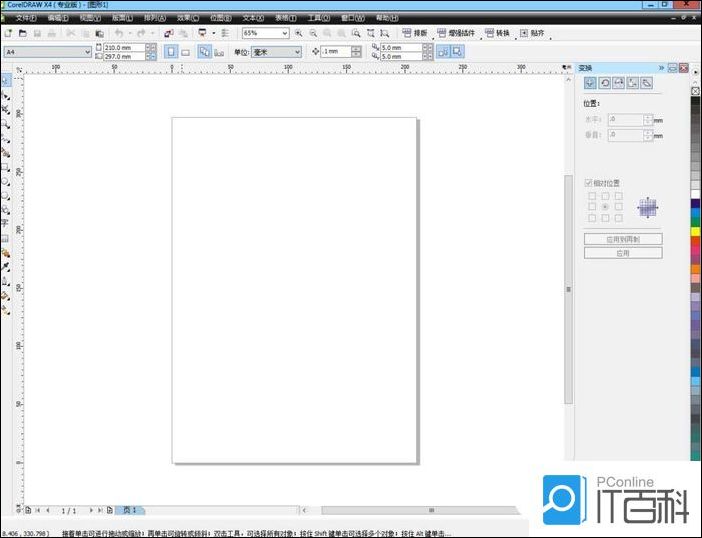Pick the Text tool in the toolbox
Screen dimensions: 702x538
click(5, 224)
